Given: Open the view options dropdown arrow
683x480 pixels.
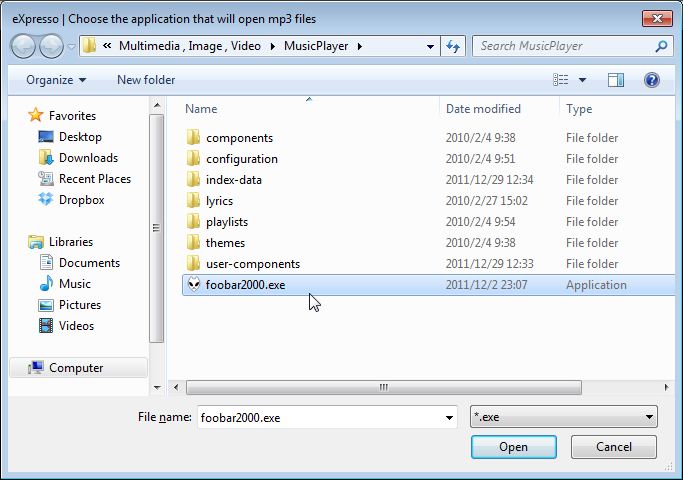Looking at the screenshot, I should tap(582, 80).
